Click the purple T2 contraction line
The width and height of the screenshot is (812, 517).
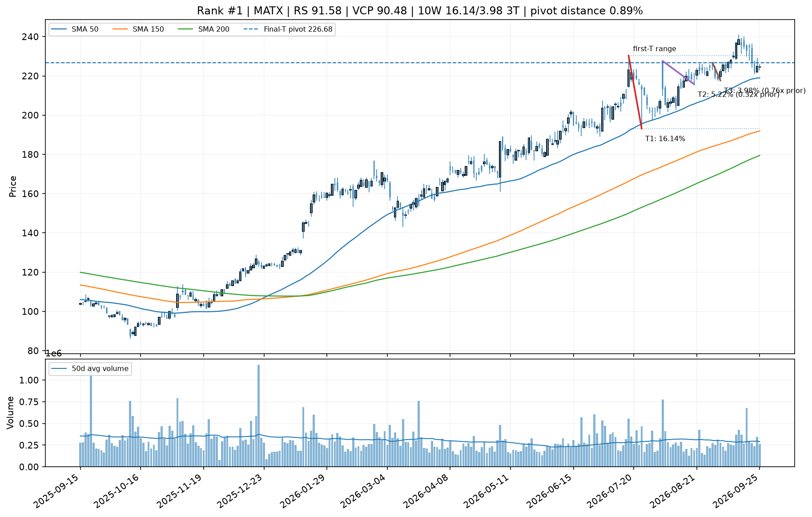(x=678, y=73)
